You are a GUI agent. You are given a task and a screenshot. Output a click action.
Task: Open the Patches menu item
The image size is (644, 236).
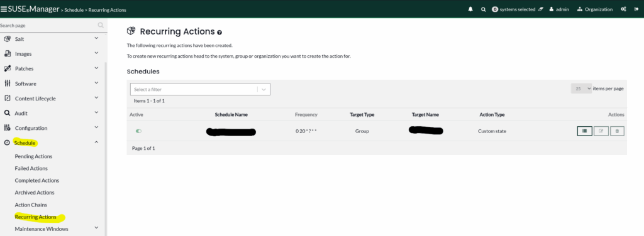pyautogui.click(x=25, y=68)
